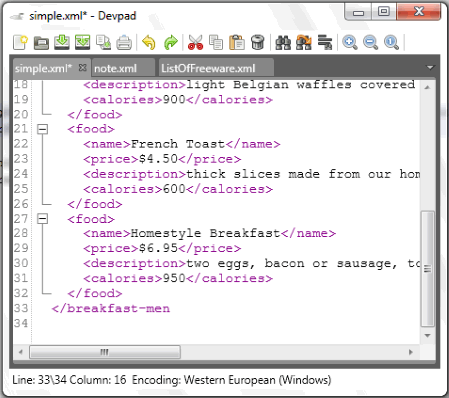Viewport: 449px width, 398px height.
Task: Click the Save All toolbar icon
Action: pyautogui.click(x=82, y=42)
